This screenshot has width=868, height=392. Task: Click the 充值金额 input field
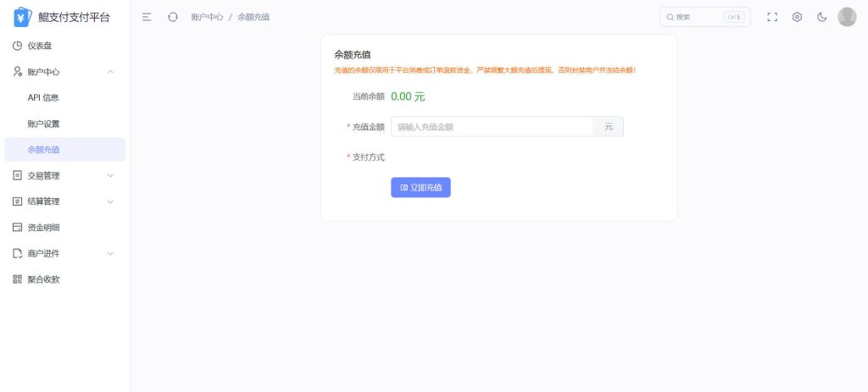(492, 127)
